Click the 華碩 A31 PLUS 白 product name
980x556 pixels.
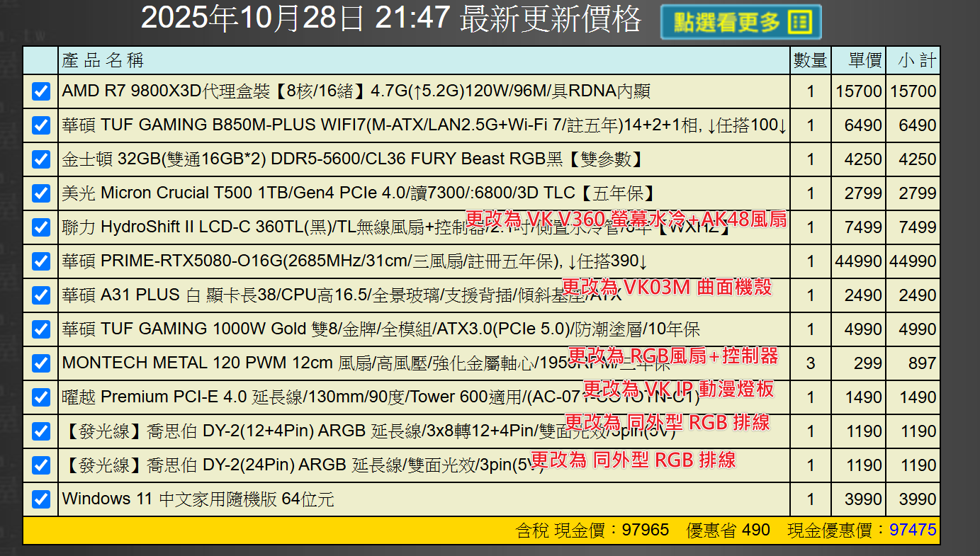click(x=342, y=295)
